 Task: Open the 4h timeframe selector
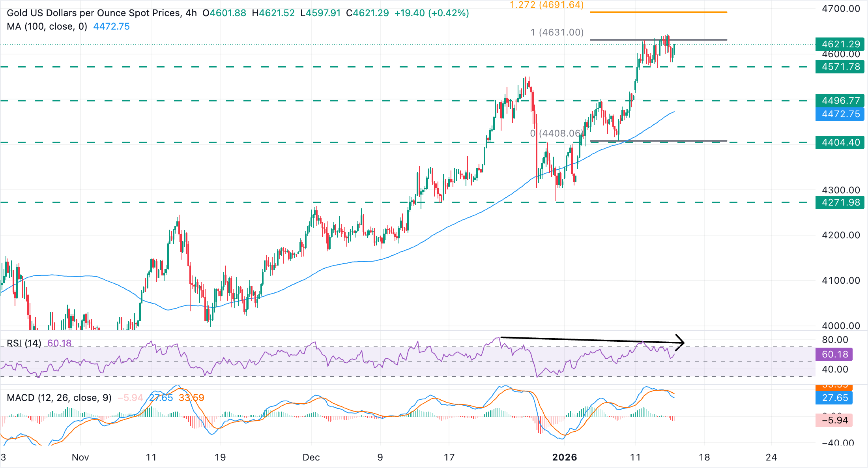(x=192, y=13)
